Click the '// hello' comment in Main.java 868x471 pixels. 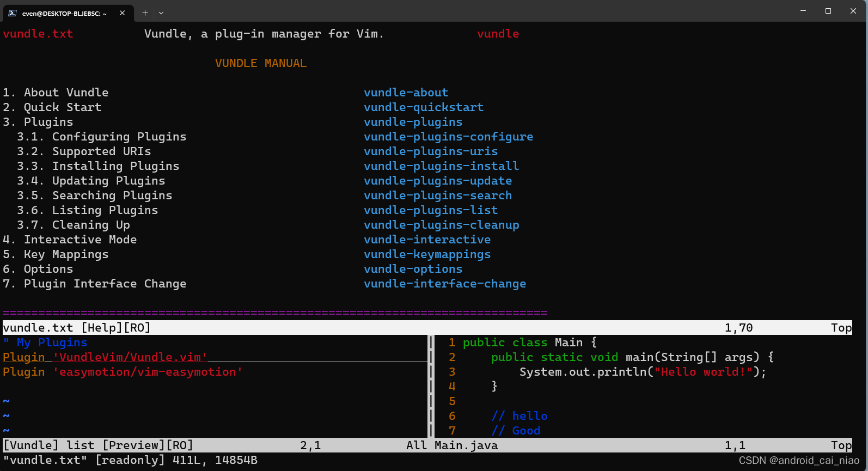pyautogui.click(x=519, y=416)
